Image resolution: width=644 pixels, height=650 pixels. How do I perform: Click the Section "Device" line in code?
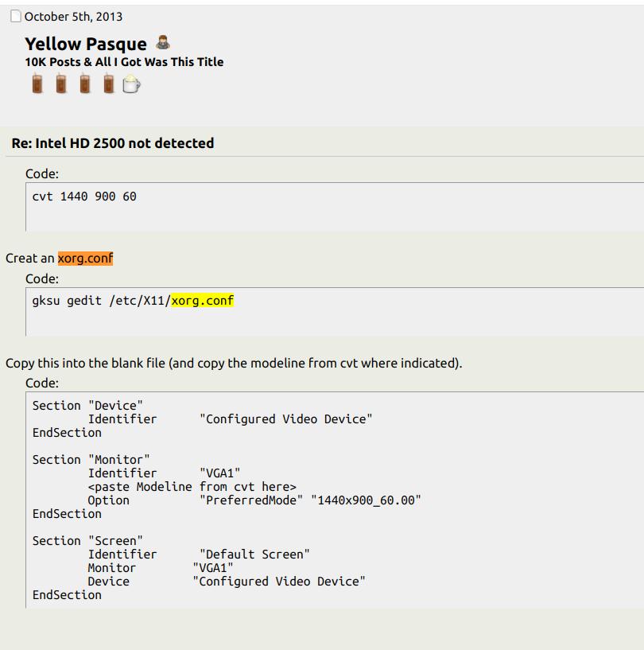tap(87, 406)
